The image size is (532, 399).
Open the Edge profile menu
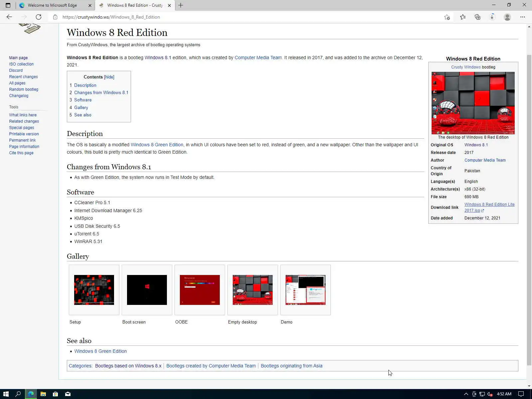pos(507,17)
